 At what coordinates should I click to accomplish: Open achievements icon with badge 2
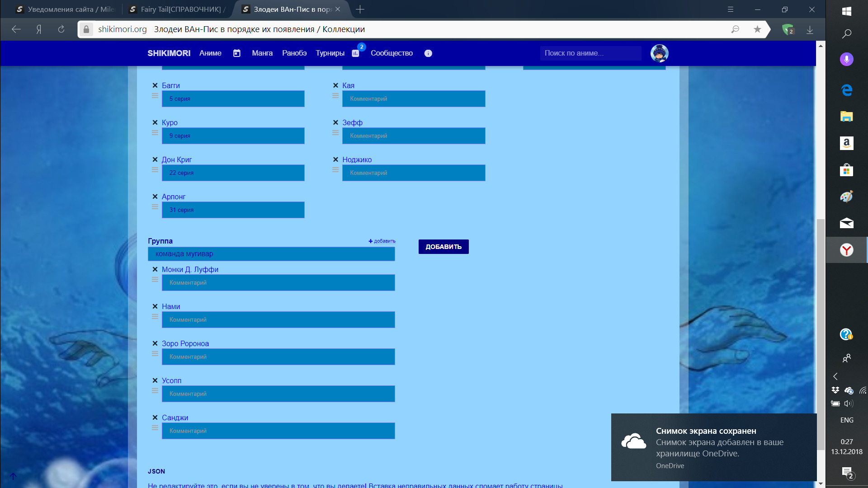tap(356, 53)
